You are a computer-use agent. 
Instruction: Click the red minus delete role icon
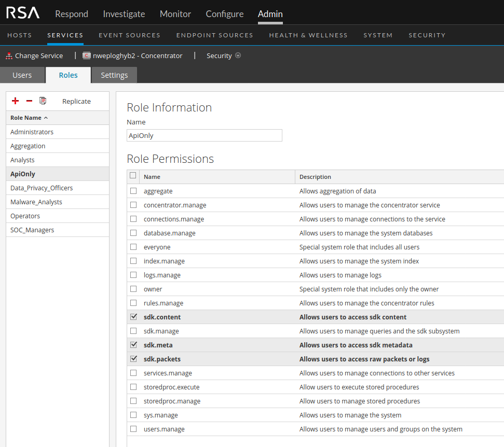(29, 101)
